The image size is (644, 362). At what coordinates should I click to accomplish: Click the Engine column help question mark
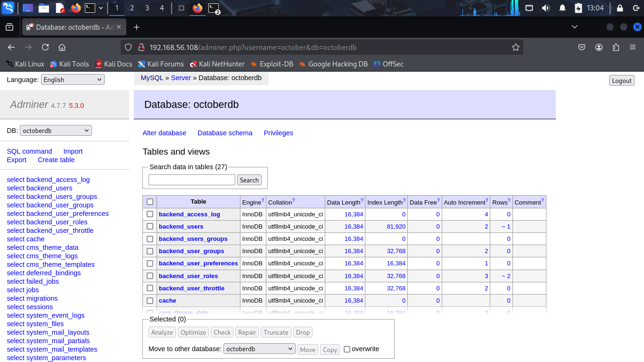coord(263,200)
